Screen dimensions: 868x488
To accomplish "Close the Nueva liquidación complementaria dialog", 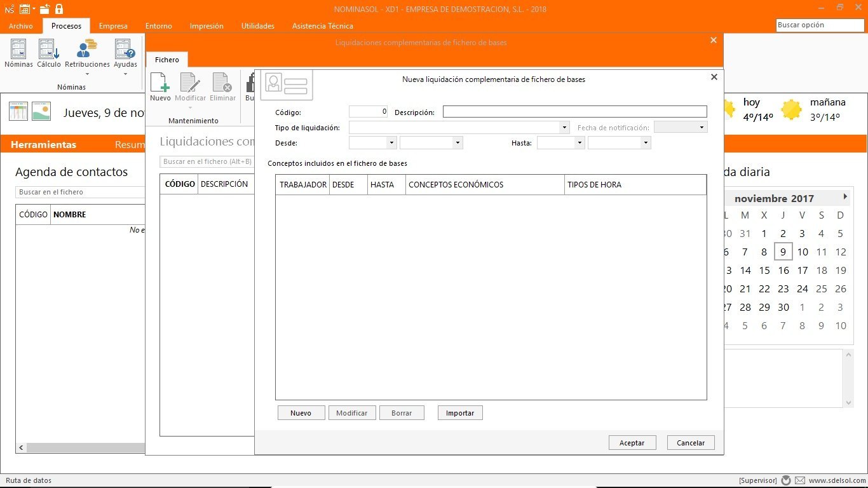I will [714, 77].
